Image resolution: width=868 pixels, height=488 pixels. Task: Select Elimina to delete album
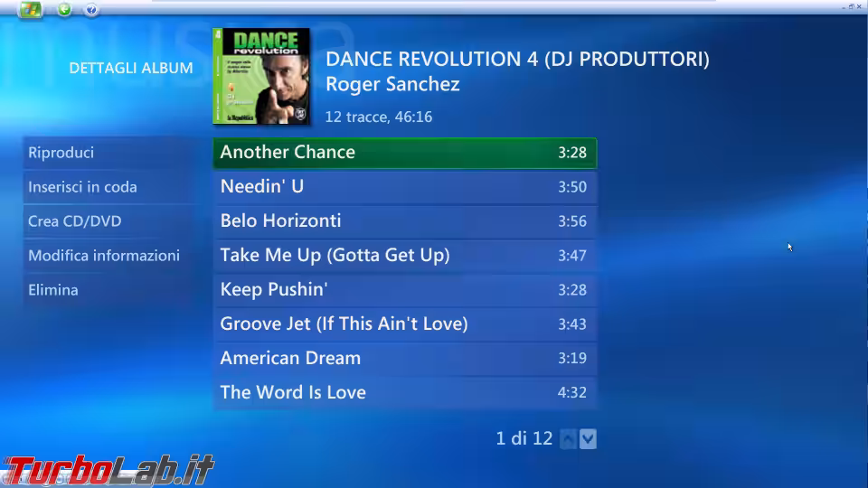[110, 290]
